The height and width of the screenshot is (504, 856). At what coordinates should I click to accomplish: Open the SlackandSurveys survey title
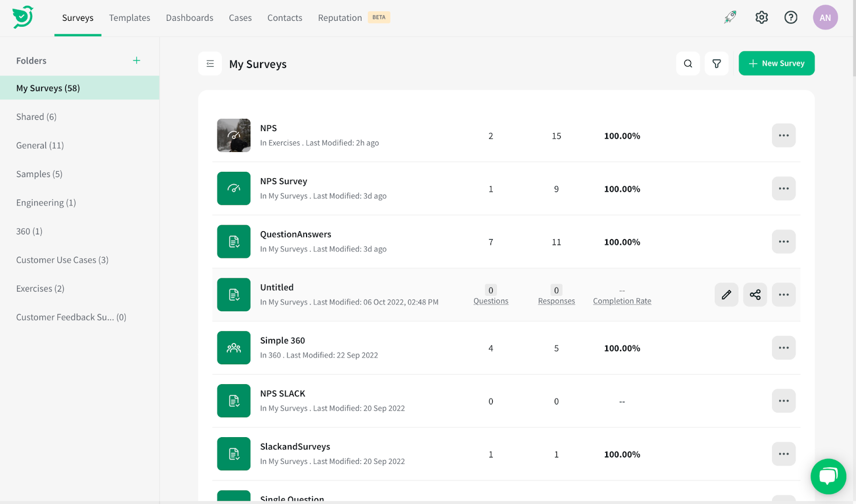[295, 446]
